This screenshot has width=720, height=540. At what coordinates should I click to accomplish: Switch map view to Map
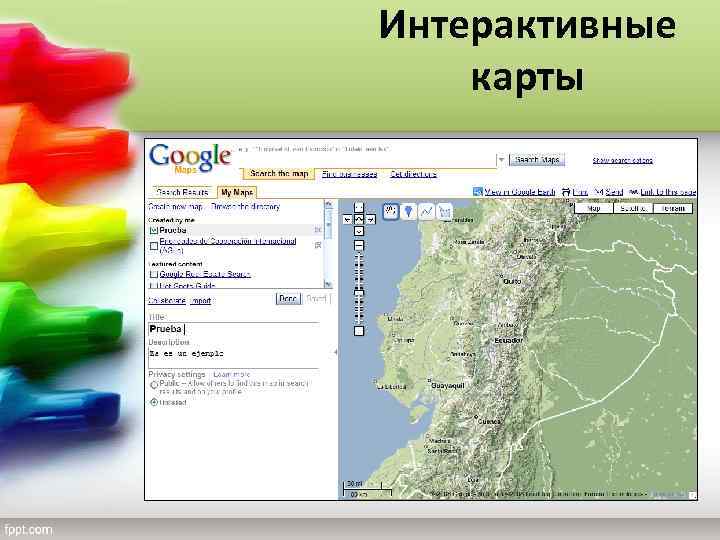[x=594, y=208]
